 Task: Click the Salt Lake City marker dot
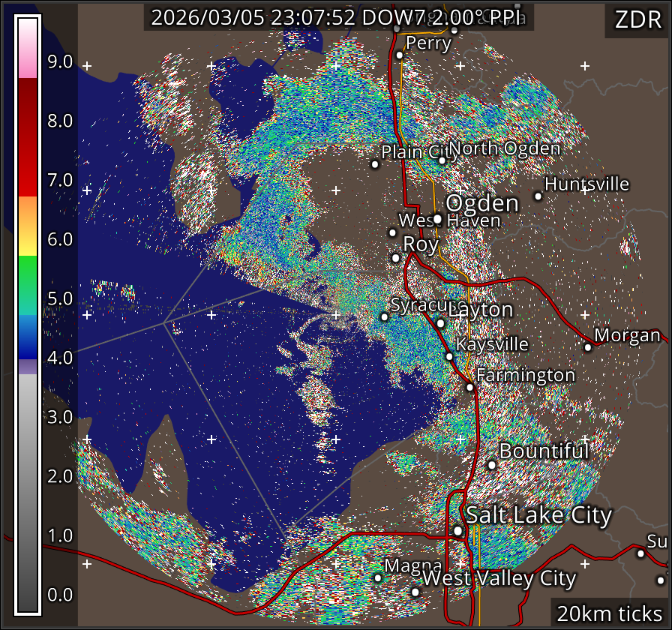(457, 531)
